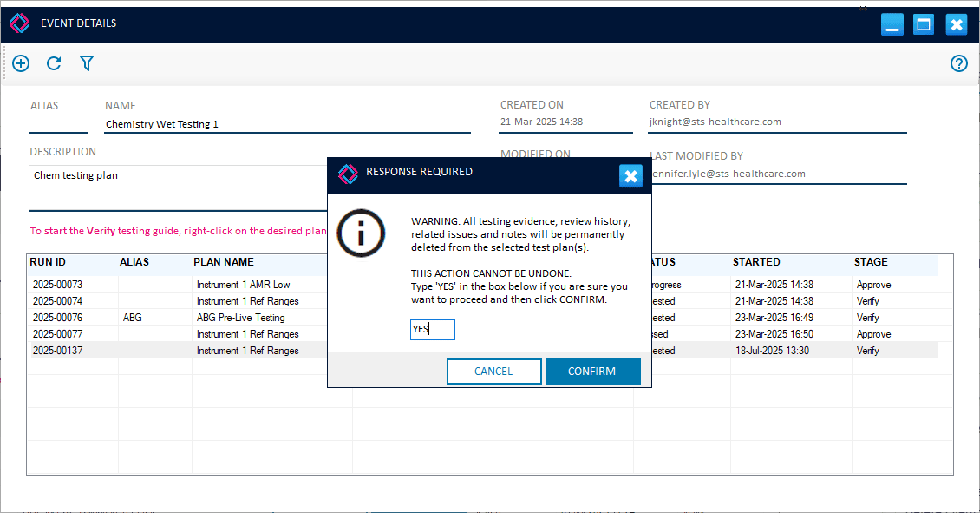Click the add (plus) icon in toolbar
Screen dimensions: 980x513
click(21, 63)
